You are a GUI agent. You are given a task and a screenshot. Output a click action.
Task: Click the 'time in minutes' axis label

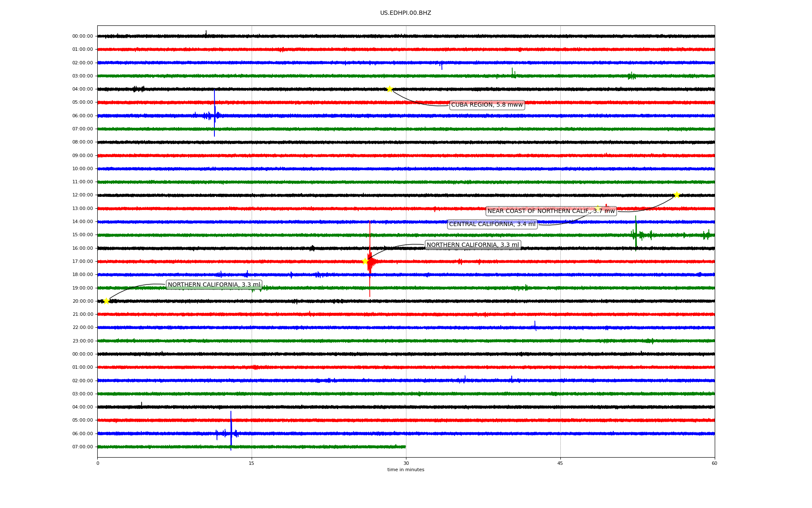click(x=406, y=470)
